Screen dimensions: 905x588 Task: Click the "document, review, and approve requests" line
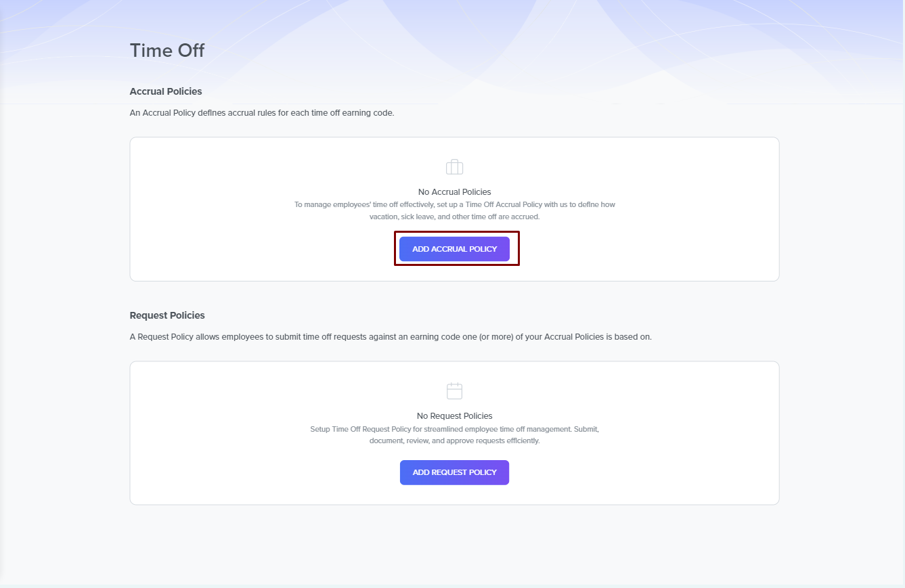(454, 440)
